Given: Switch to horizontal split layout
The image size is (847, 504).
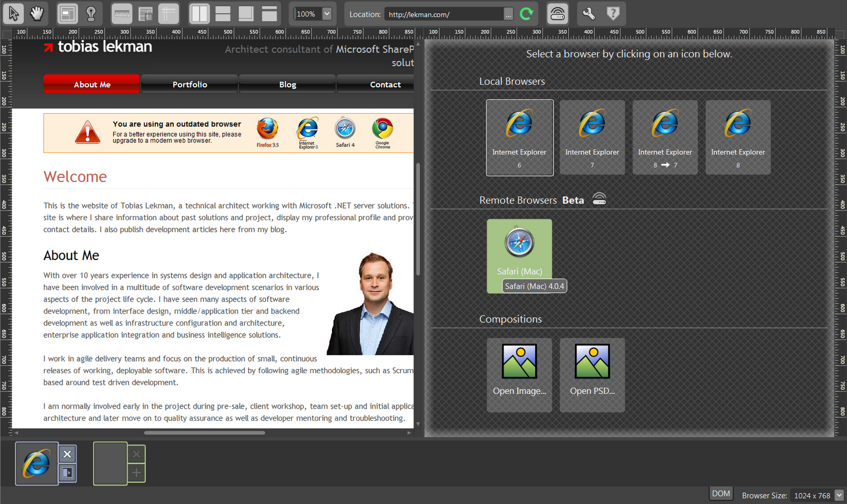Looking at the screenshot, I should click(x=223, y=14).
